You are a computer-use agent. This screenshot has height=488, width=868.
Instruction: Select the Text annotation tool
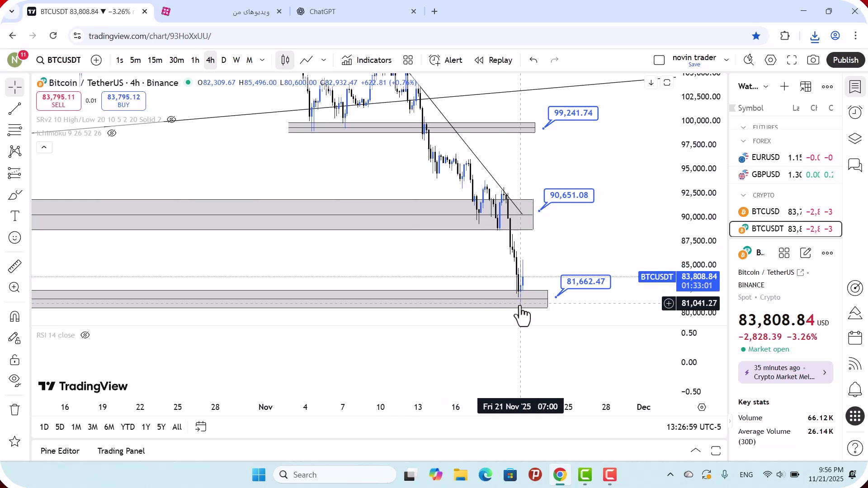pyautogui.click(x=15, y=216)
